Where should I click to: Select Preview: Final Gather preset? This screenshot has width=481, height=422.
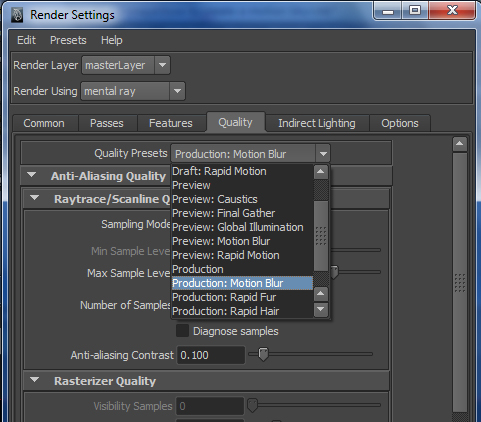(x=224, y=213)
